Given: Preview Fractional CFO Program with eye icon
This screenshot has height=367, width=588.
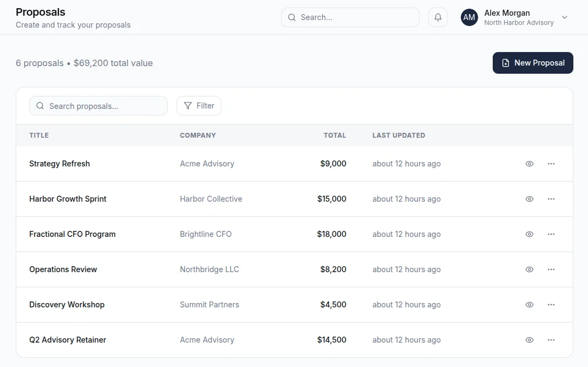Looking at the screenshot, I should tap(529, 234).
